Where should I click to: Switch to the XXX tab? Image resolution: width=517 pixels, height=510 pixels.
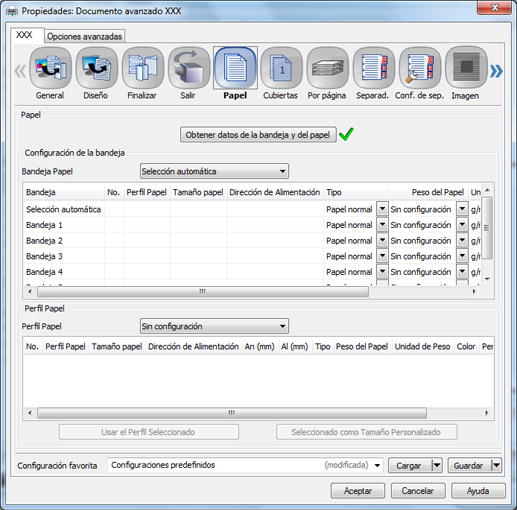tap(25, 35)
